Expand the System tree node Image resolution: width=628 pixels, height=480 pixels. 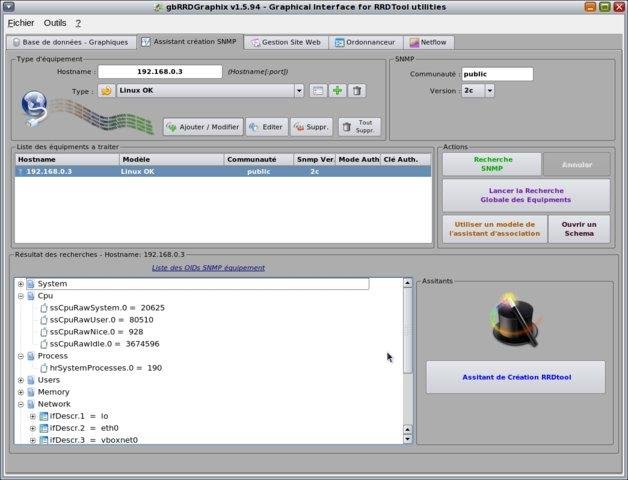tap(20, 284)
